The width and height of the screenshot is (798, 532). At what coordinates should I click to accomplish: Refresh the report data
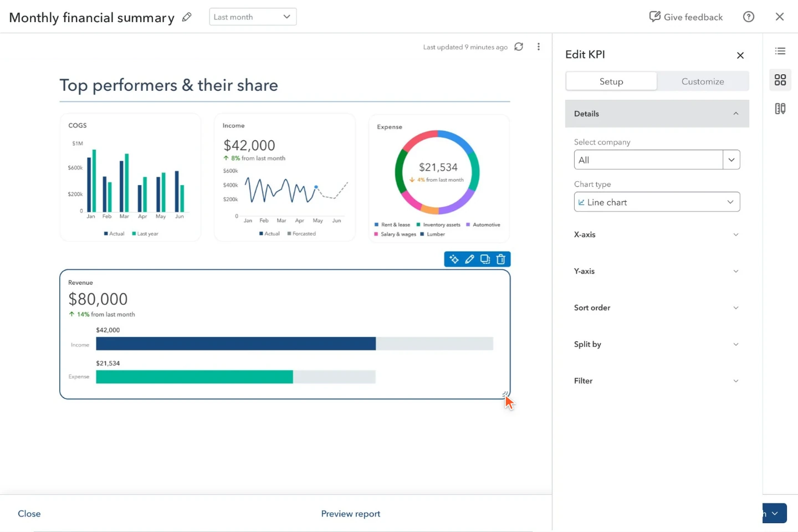(519, 47)
